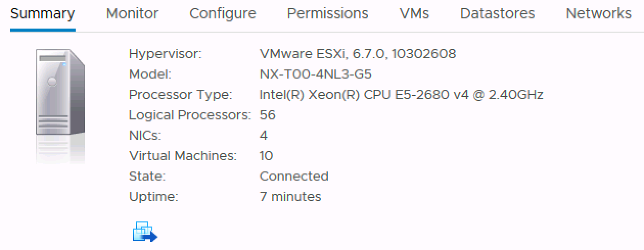Switch to the Monitor tab
The height and width of the screenshot is (250, 644).
[x=132, y=14]
